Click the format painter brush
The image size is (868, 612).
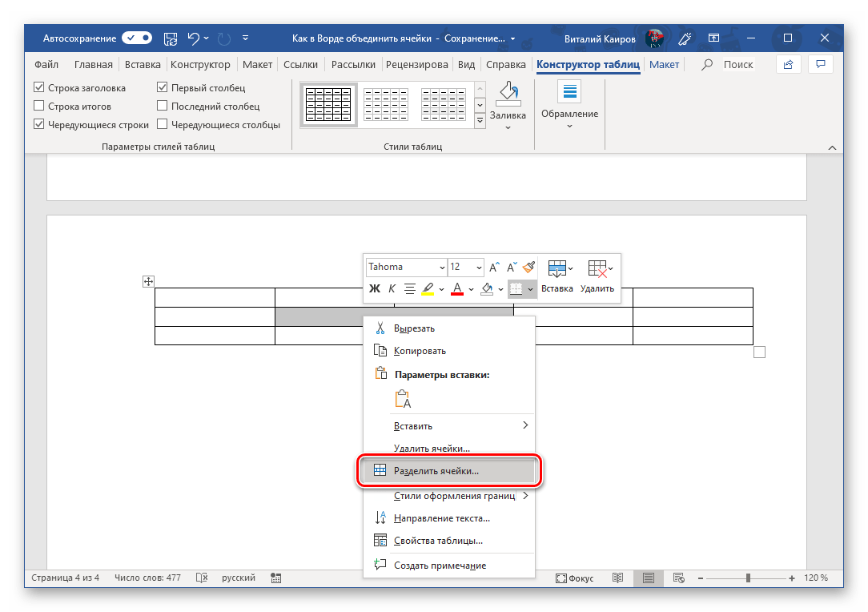click(x=529, y=267)
